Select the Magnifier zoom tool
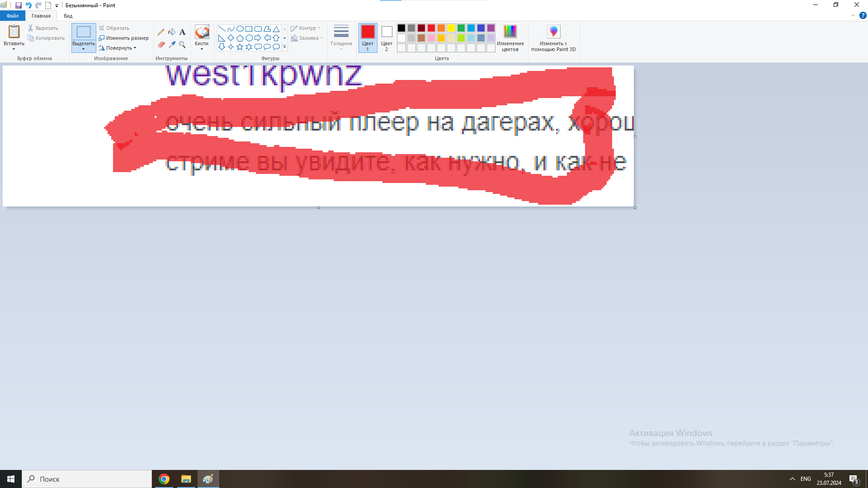Screen dimensions: 868x488 tap(182, 44)
